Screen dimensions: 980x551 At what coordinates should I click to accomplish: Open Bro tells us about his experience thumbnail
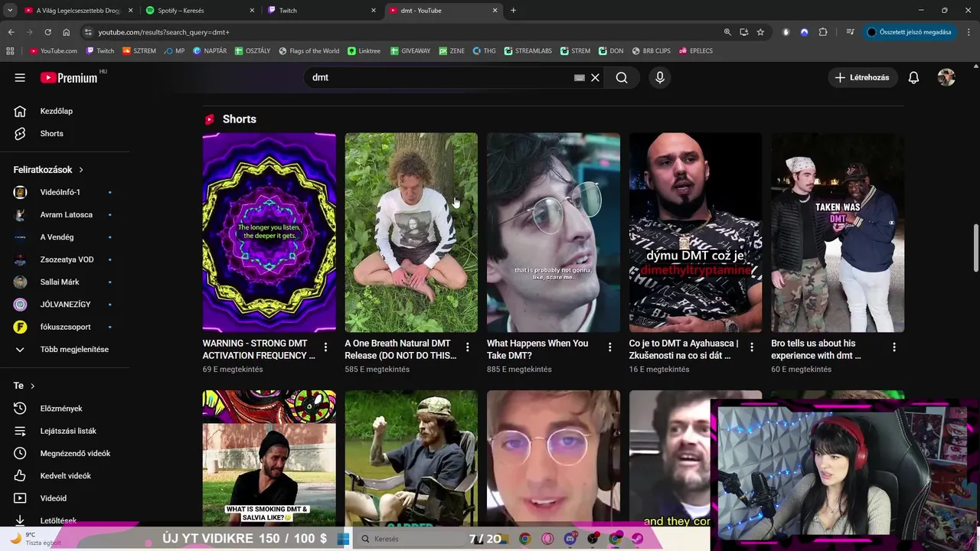tap(838, 233)
